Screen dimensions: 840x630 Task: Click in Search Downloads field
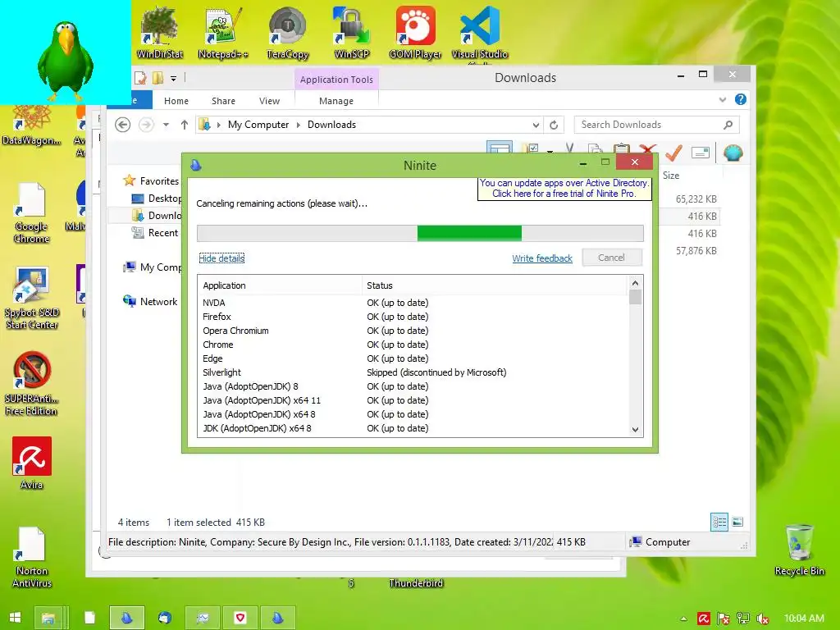[648, 125]
